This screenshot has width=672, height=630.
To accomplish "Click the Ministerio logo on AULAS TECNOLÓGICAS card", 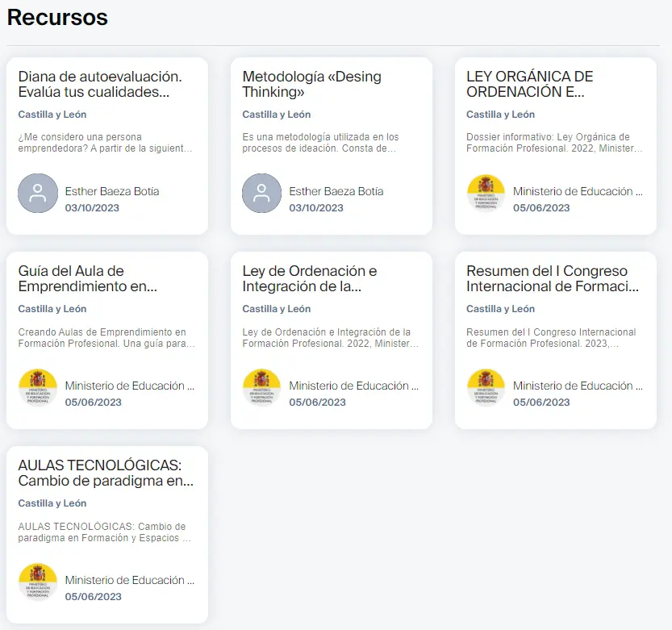I will coord(38,582).
